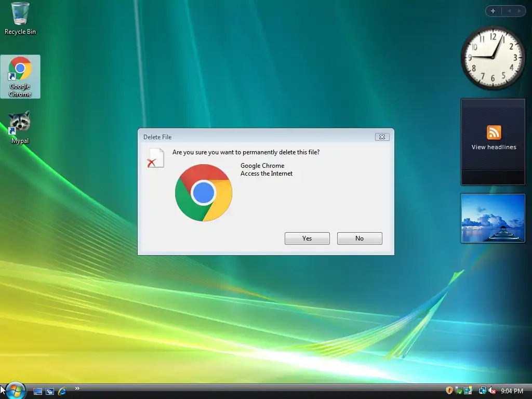
Task: Click the sidebar next page arrow
Action: click(x=519, y=11)
